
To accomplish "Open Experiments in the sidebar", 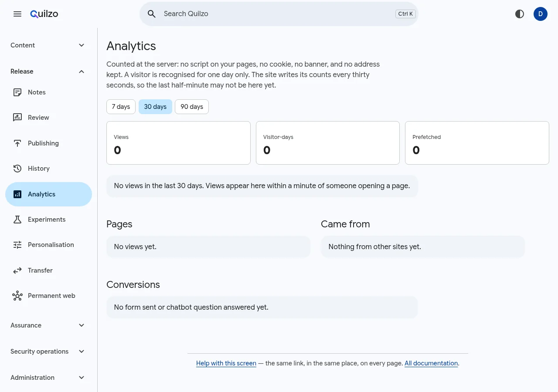I will 48,220.
